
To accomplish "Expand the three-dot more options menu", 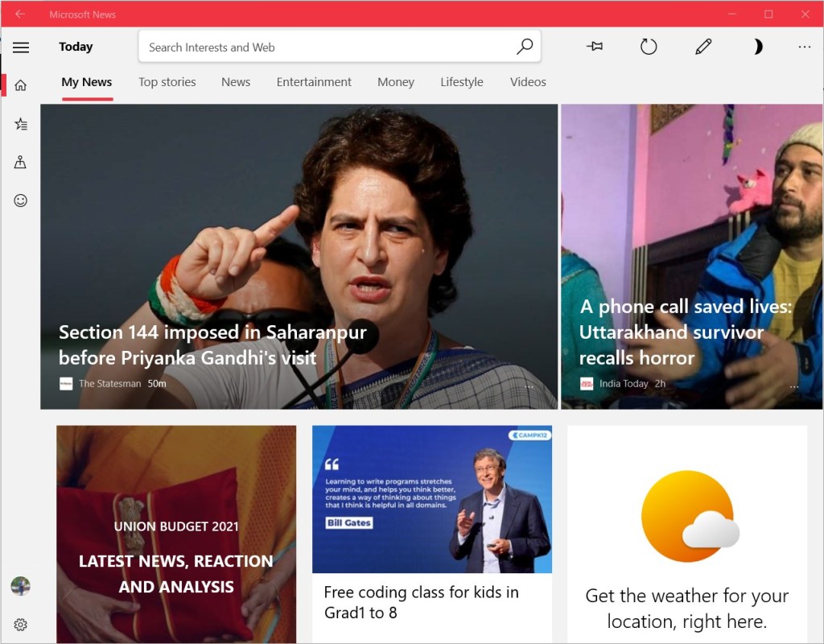I will point(805,47).
